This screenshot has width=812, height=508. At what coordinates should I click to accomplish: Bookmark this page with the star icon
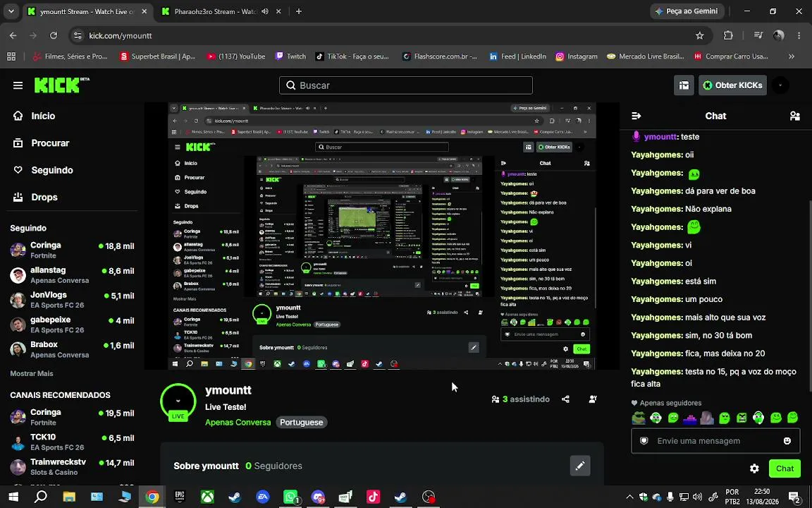click(700, 35)
